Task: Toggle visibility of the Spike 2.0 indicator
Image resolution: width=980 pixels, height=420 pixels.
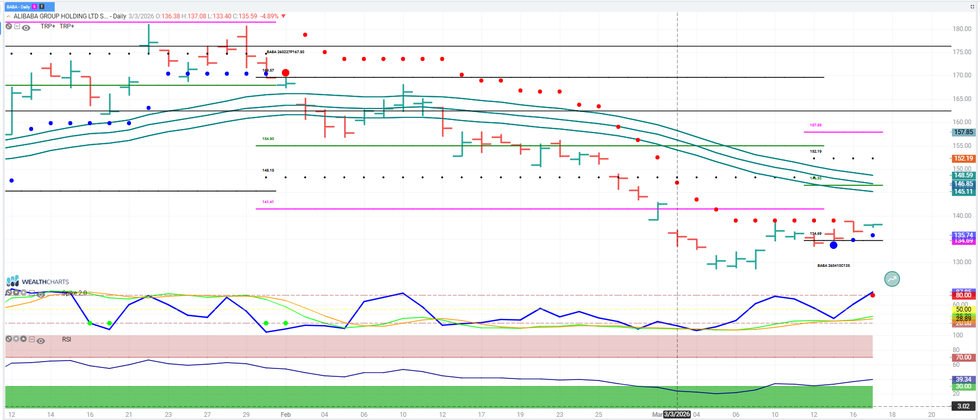Action: point(41,294)
